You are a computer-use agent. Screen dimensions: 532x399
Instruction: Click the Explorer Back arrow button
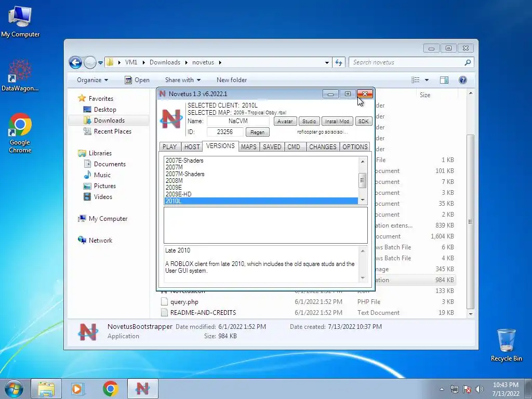tap(75, 62)
